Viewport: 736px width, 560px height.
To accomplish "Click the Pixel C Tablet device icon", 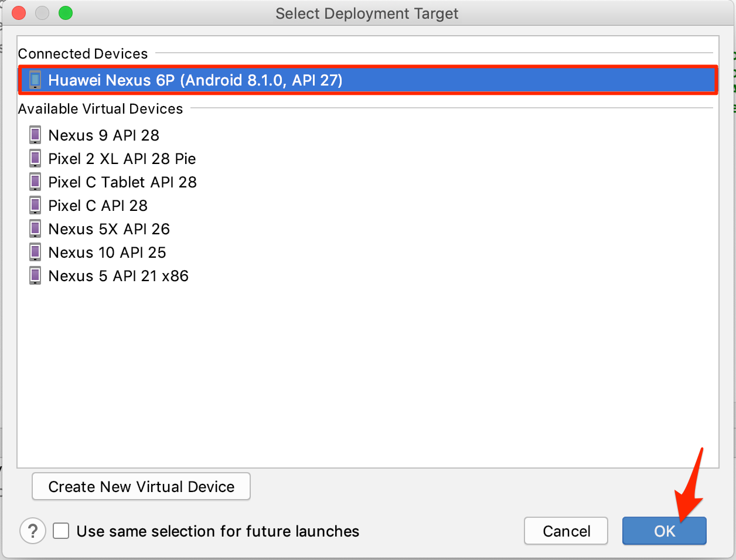I will click(35, 182).
